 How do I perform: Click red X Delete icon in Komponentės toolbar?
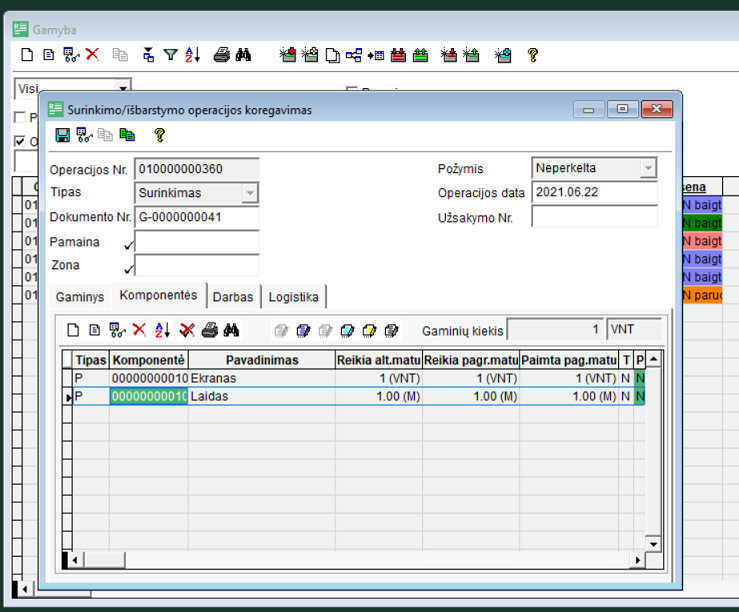click(x=139, y=330)
